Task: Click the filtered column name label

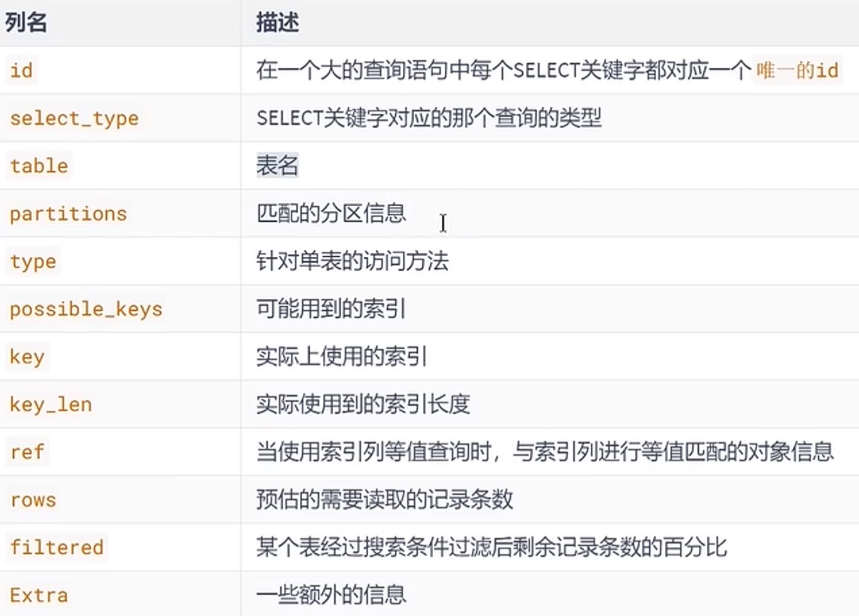Action: click(57, 548)
